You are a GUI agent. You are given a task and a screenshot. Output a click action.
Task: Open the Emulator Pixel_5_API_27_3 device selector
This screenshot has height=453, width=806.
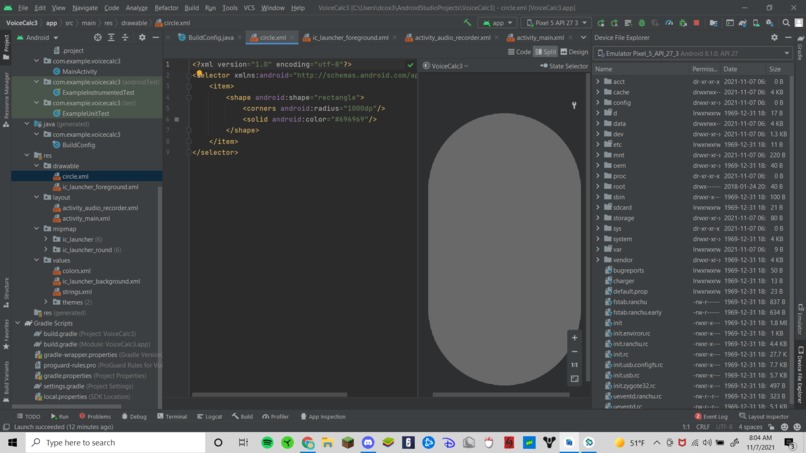pyautogui.click(x=693, y=53)
